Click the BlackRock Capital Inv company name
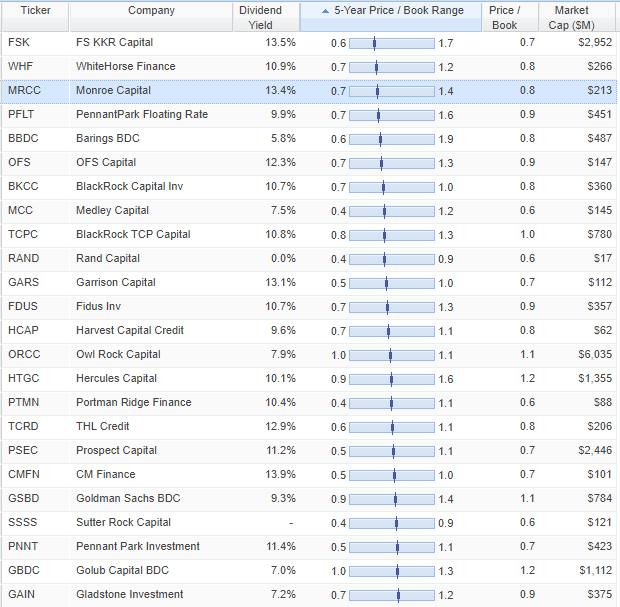 click(x=129, y=186)
